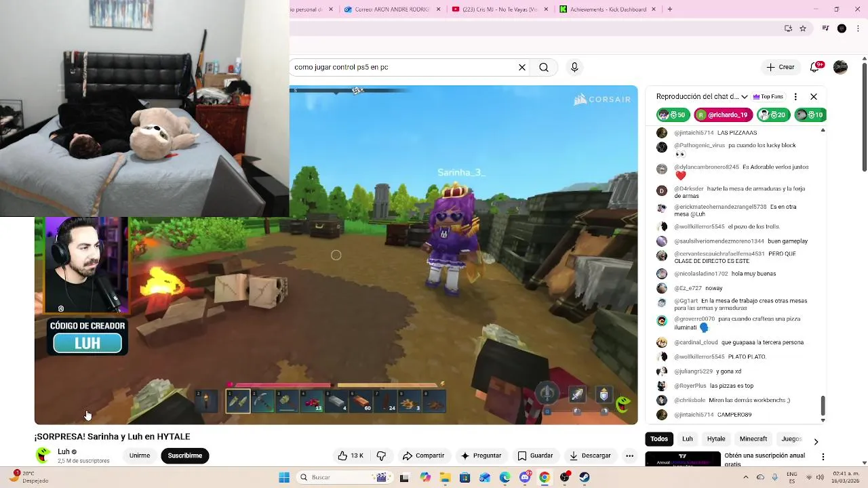Show next category chips with the arrow
868x488 pixels.
816,441
